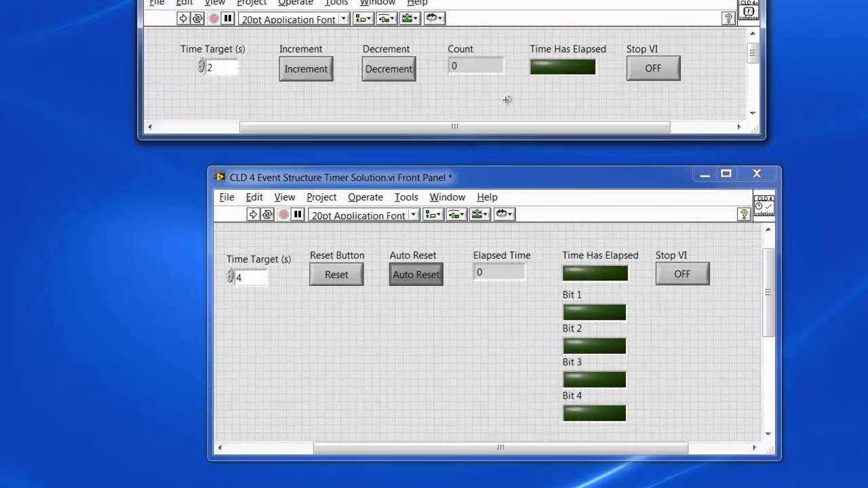
Task: Open Edit menu in Timer Solution window
Action: 254,197
